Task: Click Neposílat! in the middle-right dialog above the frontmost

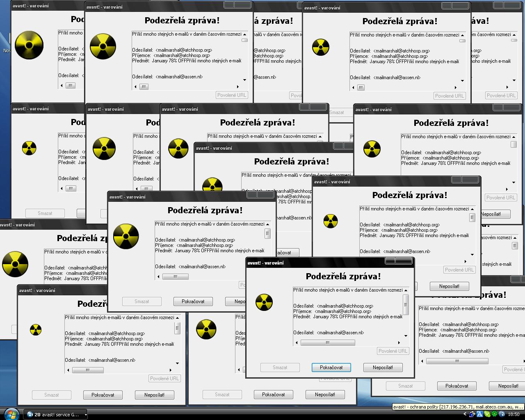Action: [449, 286]
